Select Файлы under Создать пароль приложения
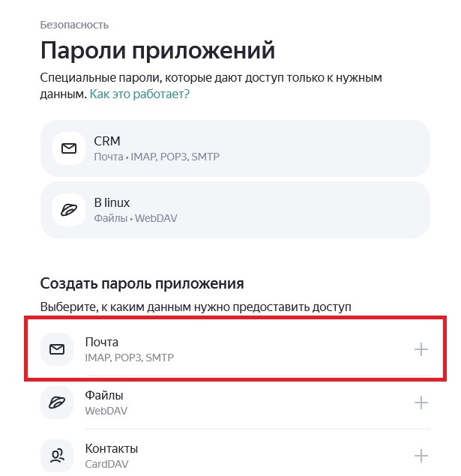461x476 pixels. pyautogui.click(x=235, y=403)
